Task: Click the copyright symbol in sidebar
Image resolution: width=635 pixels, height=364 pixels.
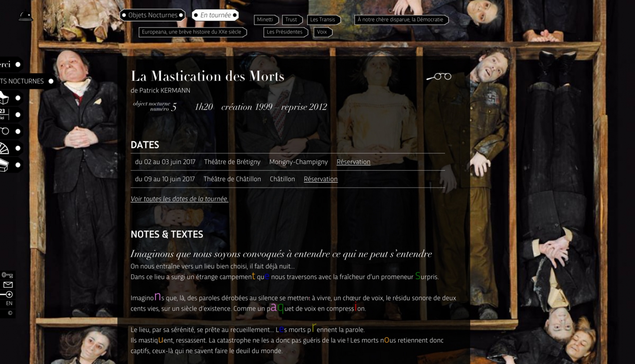Action: (x=10, y=313)
